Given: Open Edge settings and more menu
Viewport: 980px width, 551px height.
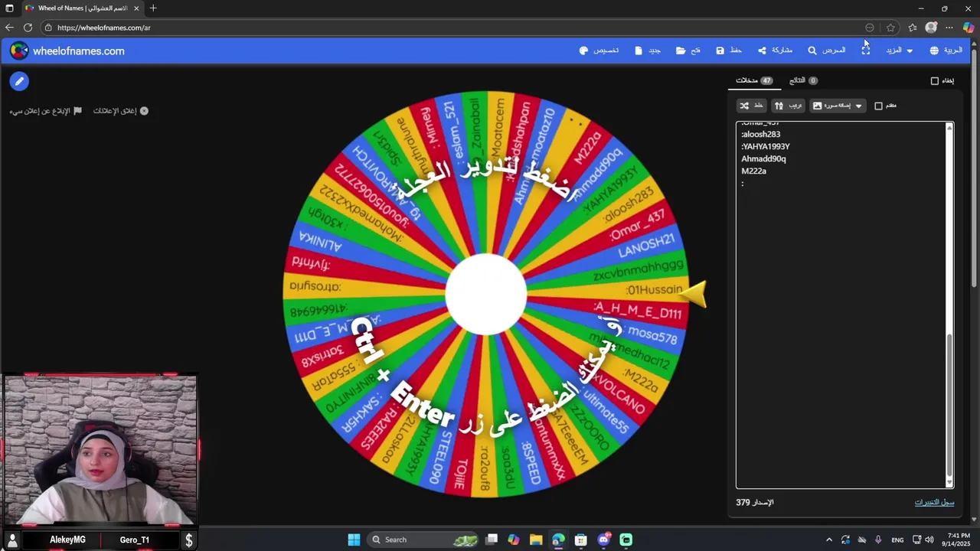Looking at the screenshot, I should [949, 28].
